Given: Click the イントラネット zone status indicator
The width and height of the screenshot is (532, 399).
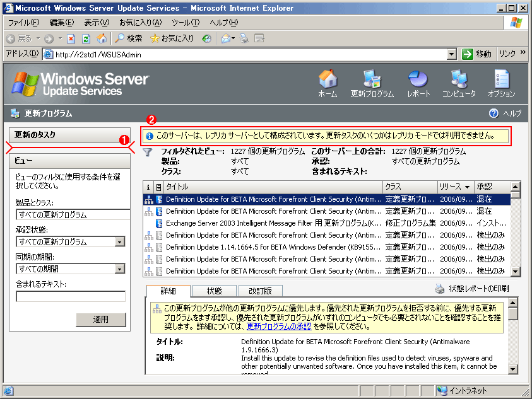Looking at the screenshot, I should pos(462,391).
